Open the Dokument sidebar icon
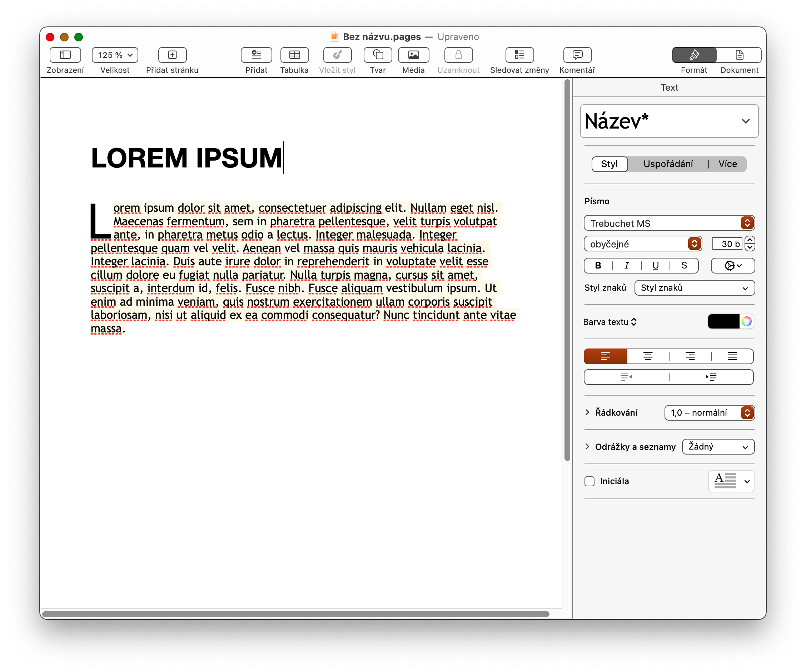Screen dimensions: 806x672 click(x=739, y=55)
